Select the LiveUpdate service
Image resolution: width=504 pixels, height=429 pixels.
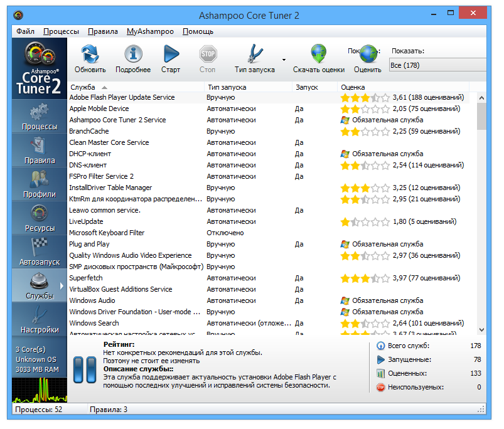[x=269, y=221]
